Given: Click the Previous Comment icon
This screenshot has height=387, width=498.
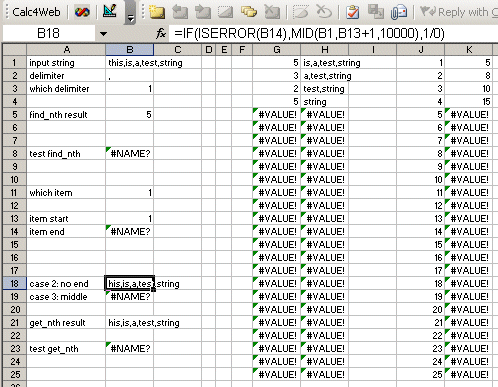Looking at the screenshot, I should click(x=180, y=12).
